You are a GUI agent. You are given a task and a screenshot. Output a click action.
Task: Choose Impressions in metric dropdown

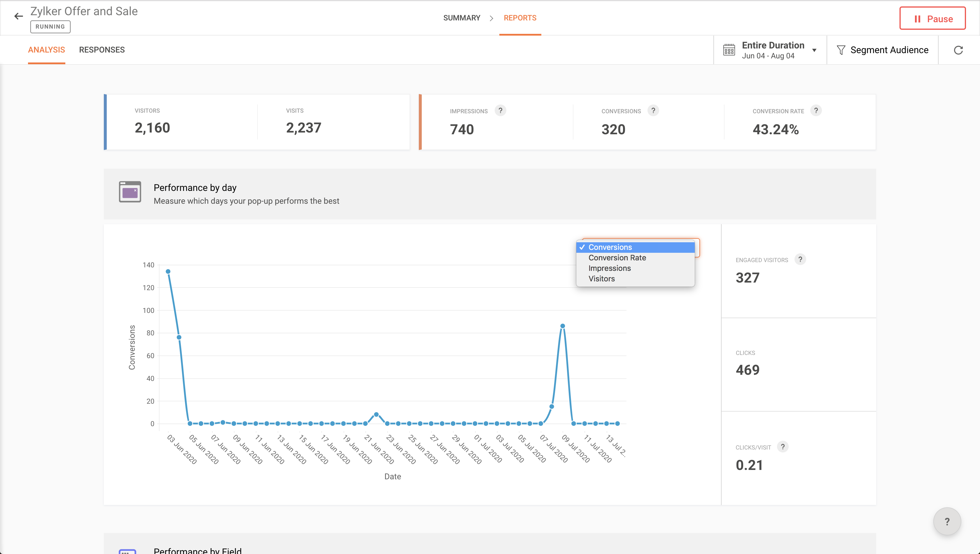[x=610, y=268]
